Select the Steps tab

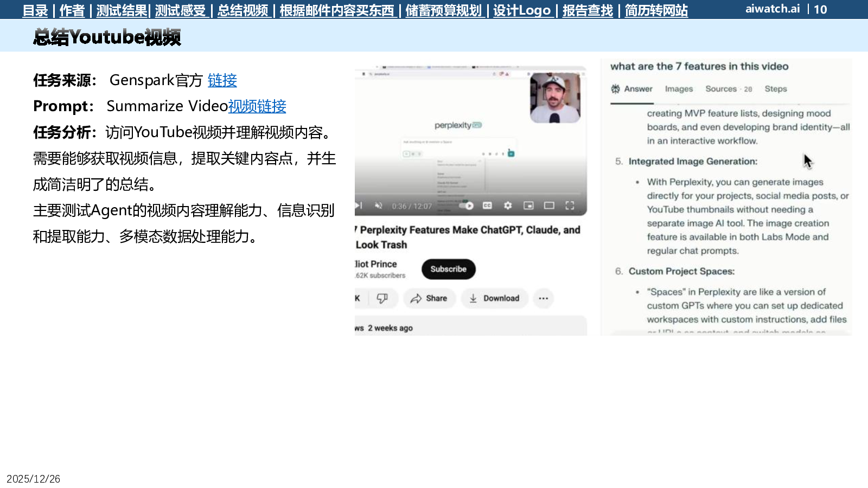(x=775, y=89)
